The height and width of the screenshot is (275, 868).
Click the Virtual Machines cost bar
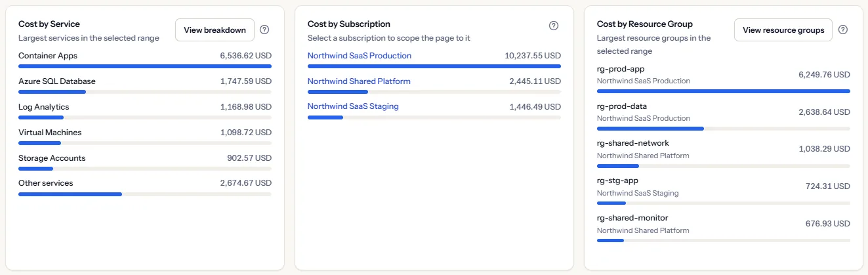pyautogui.click(x=145, y=143)
